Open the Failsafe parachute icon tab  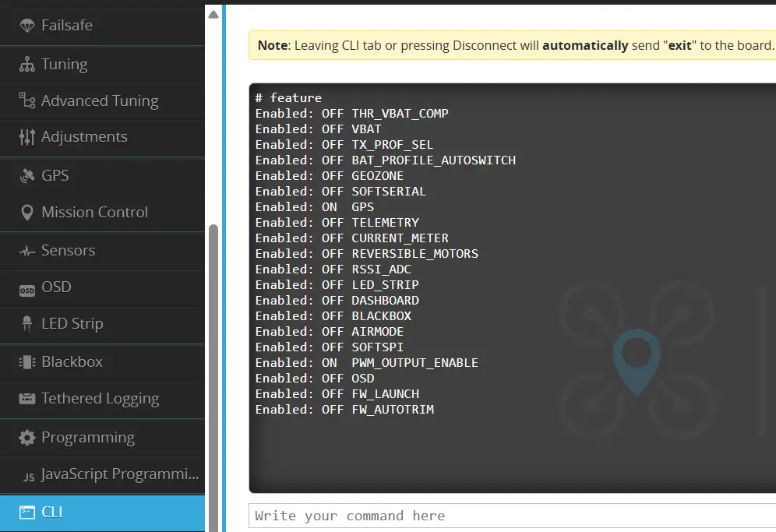[27, 25]
